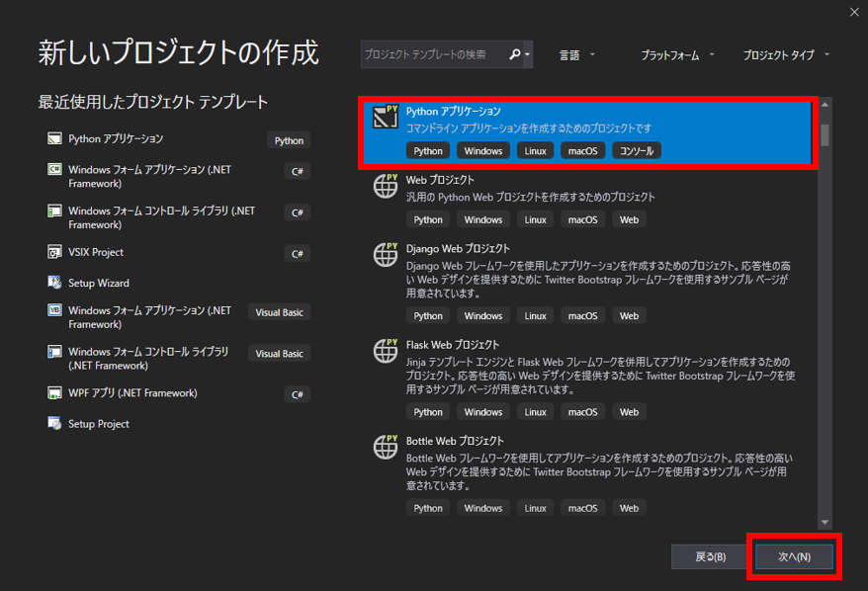Click the Flask Web プロジェクト globe icon
This screenshot has height=591, width=868.
386,350
